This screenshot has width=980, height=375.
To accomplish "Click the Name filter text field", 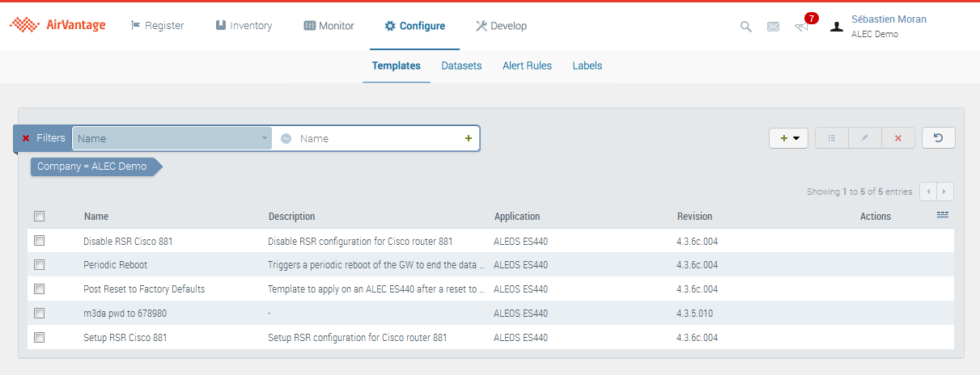I will click(x=376, y=138).
